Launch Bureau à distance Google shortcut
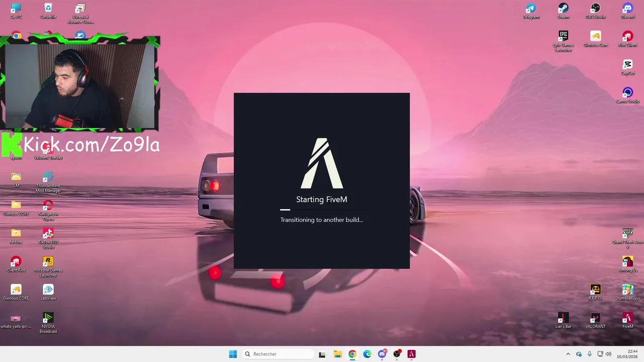 [x=80, y=14]
